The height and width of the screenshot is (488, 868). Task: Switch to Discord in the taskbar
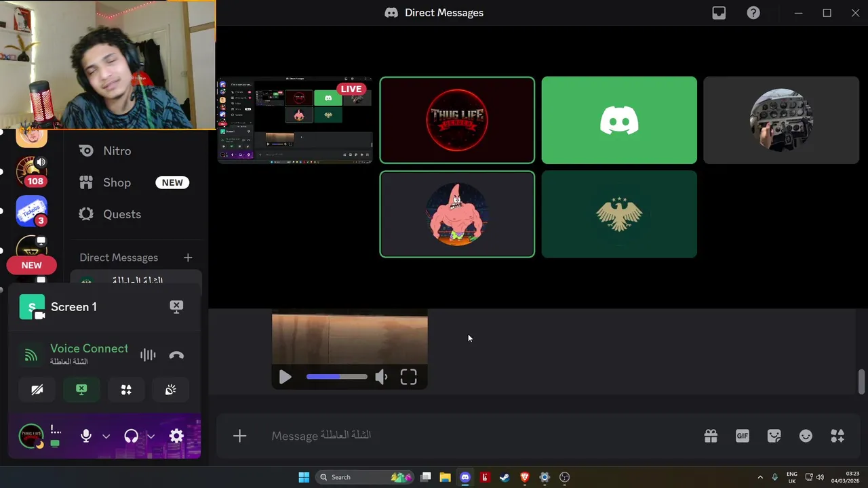point(465,477)
